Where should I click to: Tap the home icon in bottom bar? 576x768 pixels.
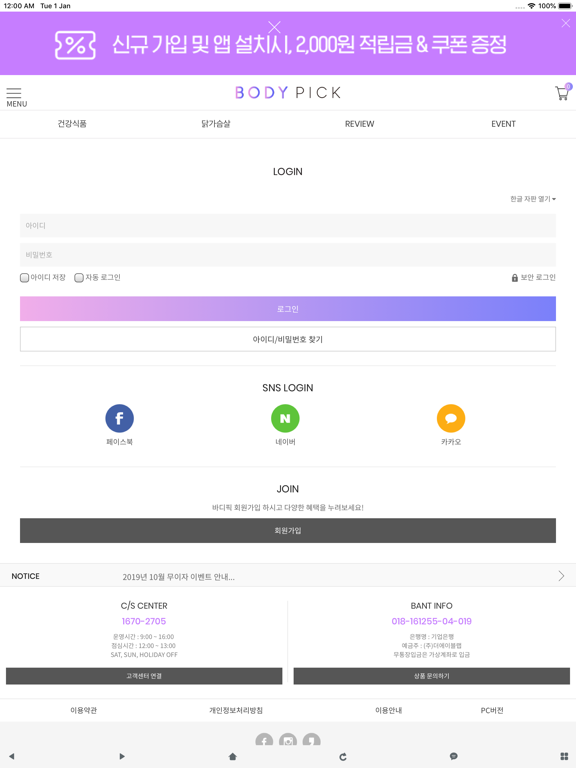(x=233, y=756)
